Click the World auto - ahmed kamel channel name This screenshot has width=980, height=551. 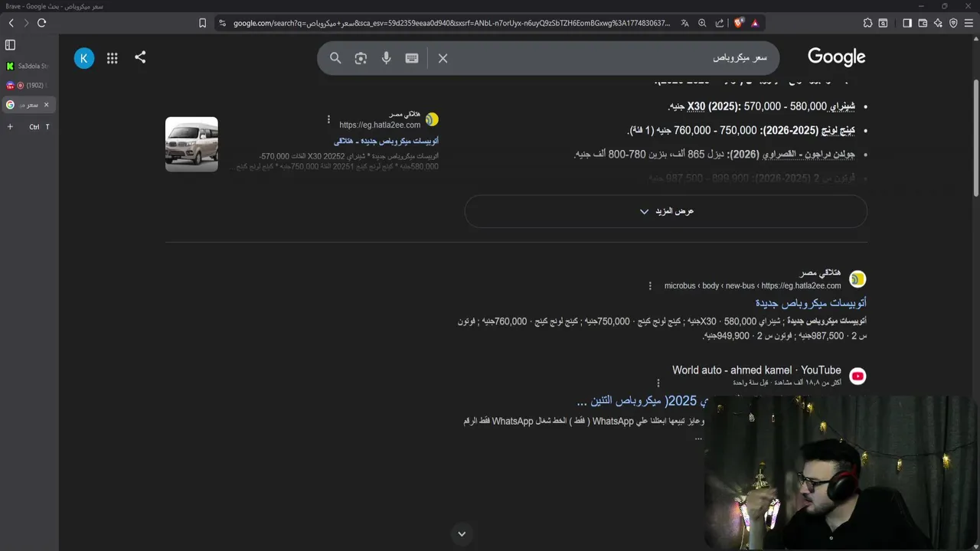[x=756, y=370]
